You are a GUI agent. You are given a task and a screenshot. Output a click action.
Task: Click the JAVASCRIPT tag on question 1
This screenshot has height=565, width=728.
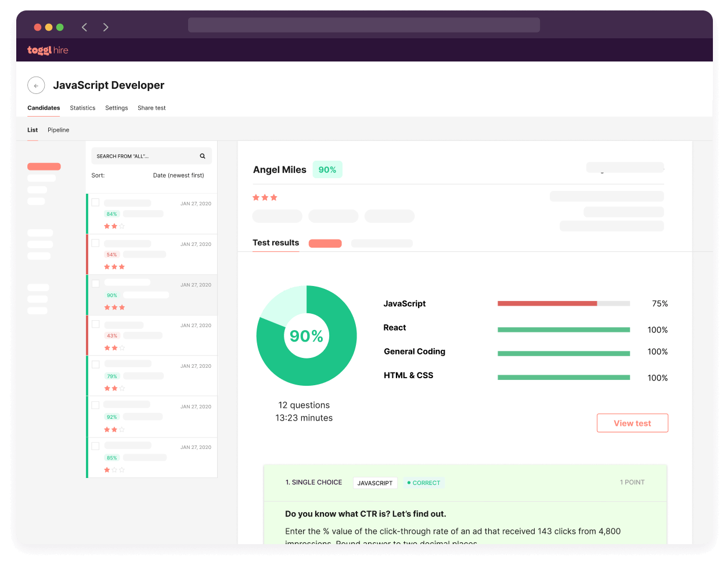[x=375, y=483]
